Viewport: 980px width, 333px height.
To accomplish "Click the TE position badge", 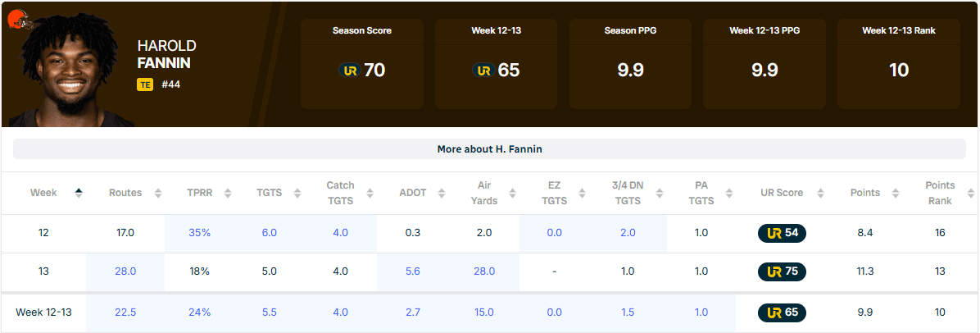I will tap(145, 84).
